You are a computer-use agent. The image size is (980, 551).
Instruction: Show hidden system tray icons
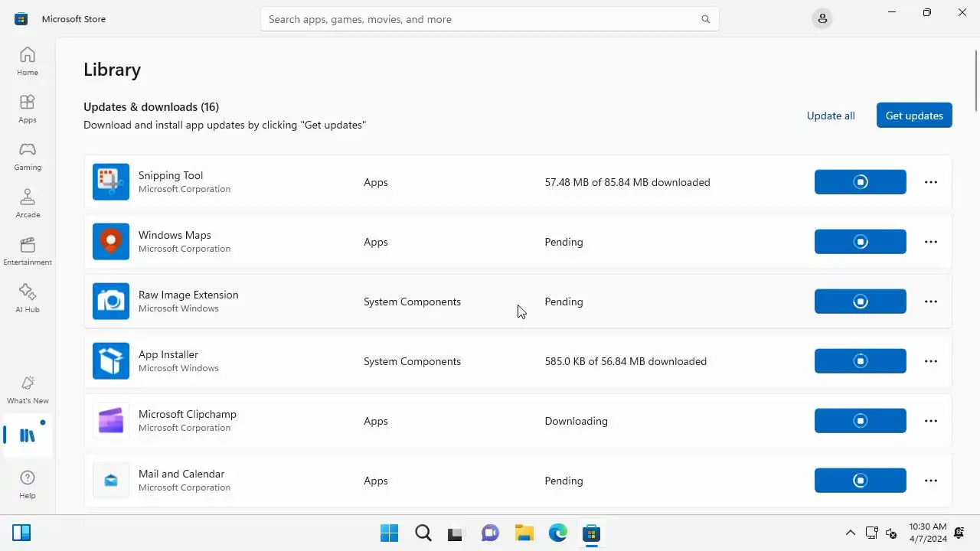pos(850,533)
